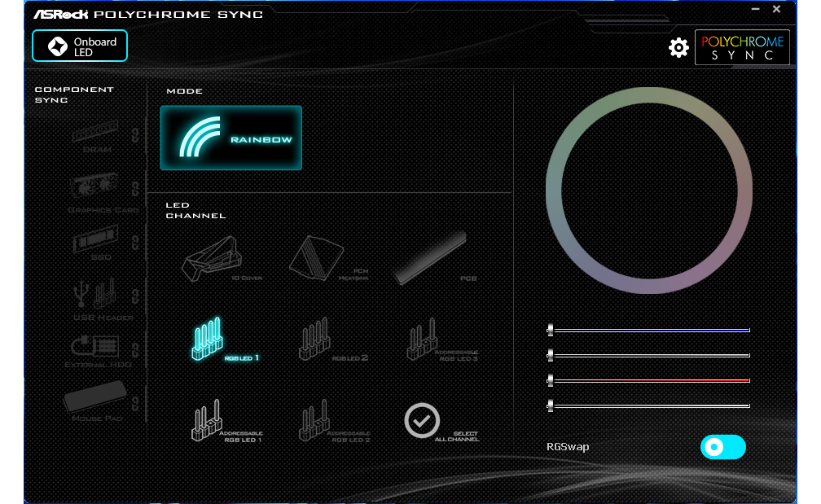Open the Onboard LED tab
This screenshot has height=504, width=821.
[80, 46]
